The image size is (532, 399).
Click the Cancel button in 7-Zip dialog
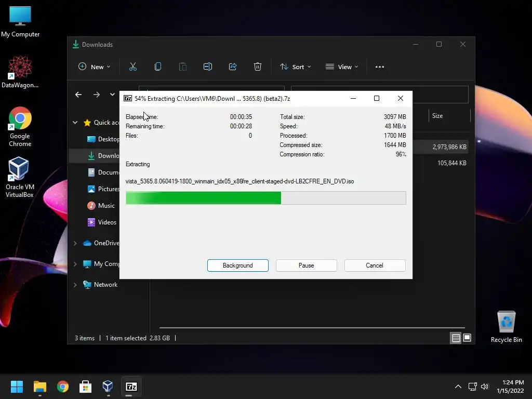[x=375, y=265]
